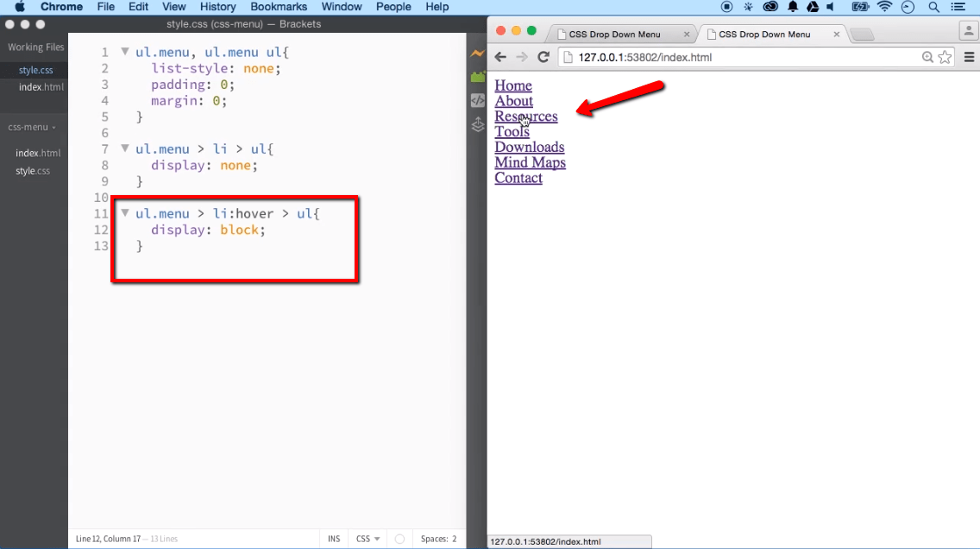Screen dimensions: 980x549
Task: Open the Extension Manager brick icon
Action: 478,77
